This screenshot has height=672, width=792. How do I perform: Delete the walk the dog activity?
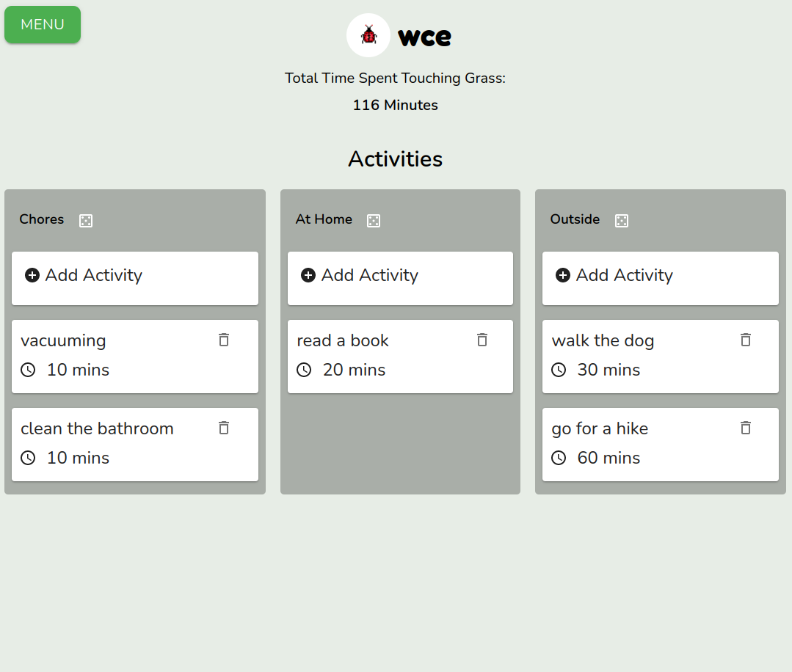click(x=745, y=340)
